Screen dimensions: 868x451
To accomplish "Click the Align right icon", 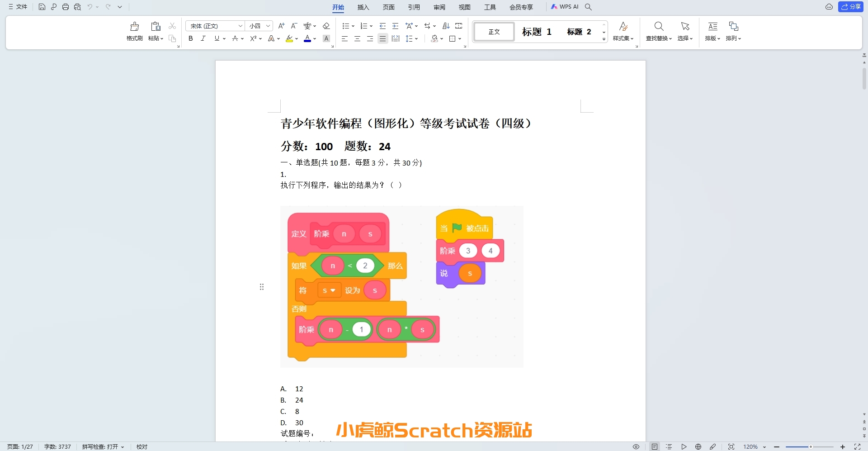I will click(x=370, y=39).
